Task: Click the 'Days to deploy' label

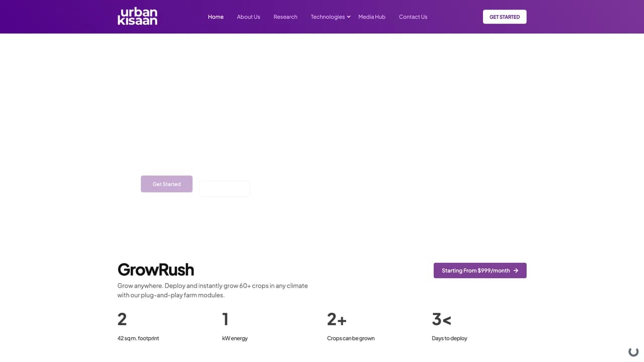Action: [x=449, y=338]
